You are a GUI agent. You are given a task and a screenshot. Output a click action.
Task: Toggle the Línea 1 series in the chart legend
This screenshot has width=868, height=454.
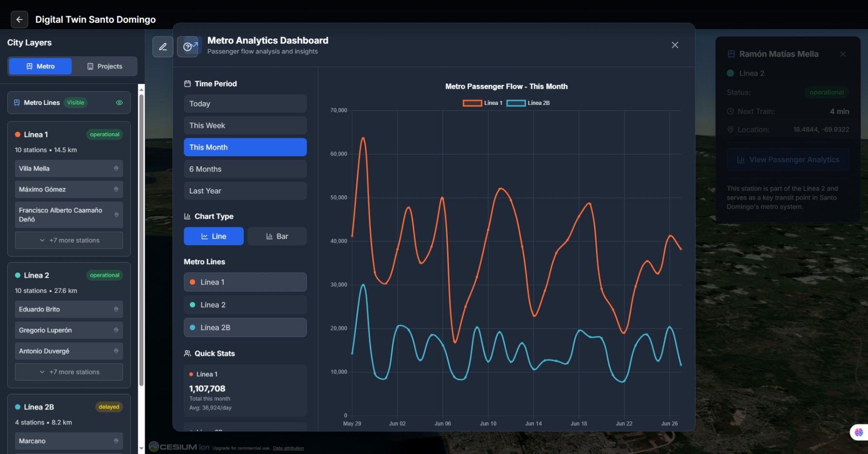click(x=483, y=103)
